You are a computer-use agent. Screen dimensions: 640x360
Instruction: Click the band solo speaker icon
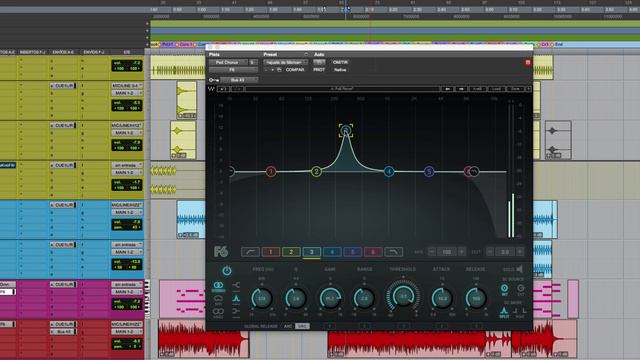[520, 269]
